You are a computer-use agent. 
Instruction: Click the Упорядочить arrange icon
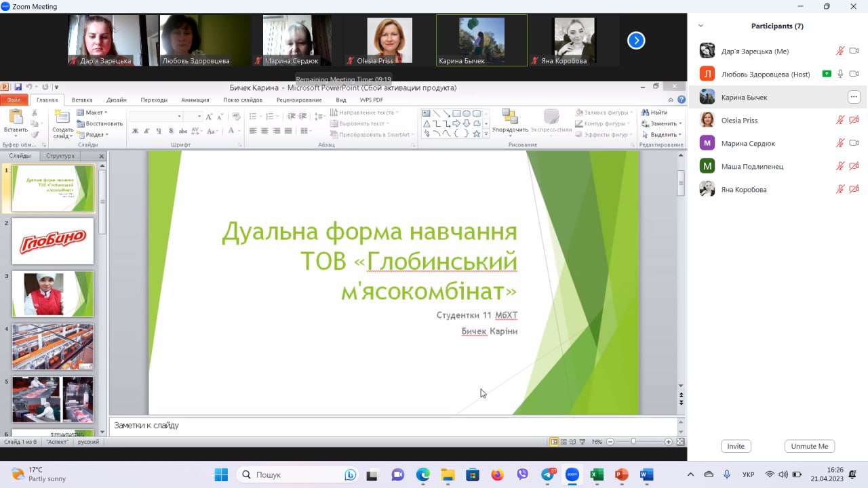[510, 117]
